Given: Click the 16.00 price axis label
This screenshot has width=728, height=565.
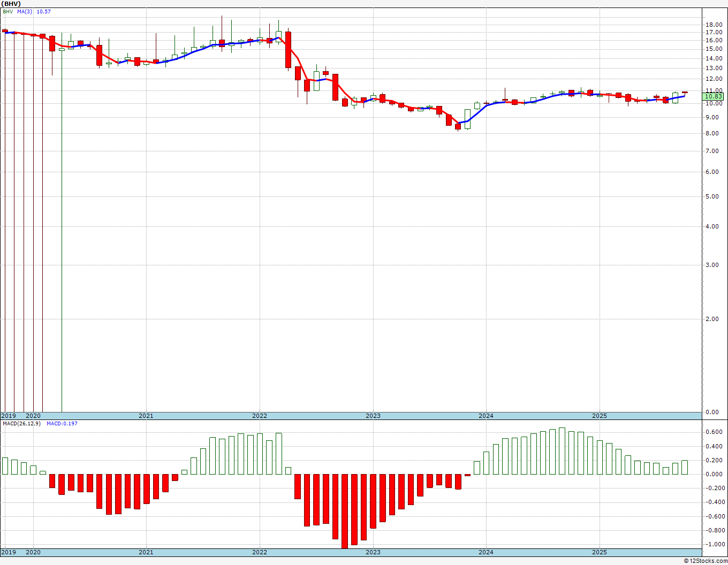Looking at the screenshot, I should coord(713,40).
